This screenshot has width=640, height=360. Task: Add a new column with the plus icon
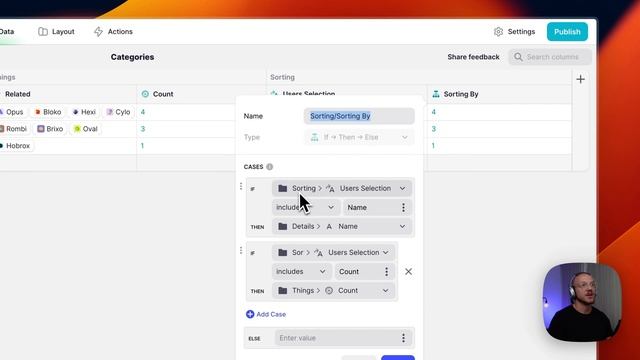[x=580, y=79]
